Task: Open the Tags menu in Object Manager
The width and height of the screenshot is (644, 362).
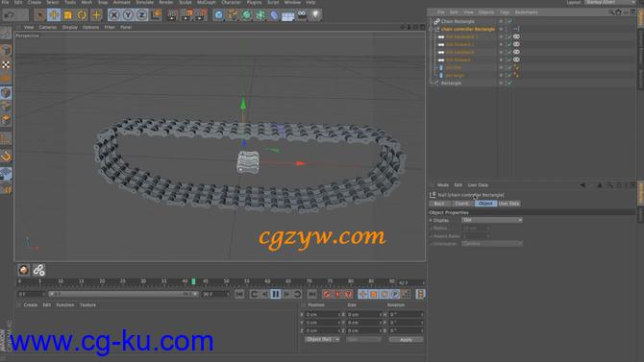Action: tap(505, 12)
